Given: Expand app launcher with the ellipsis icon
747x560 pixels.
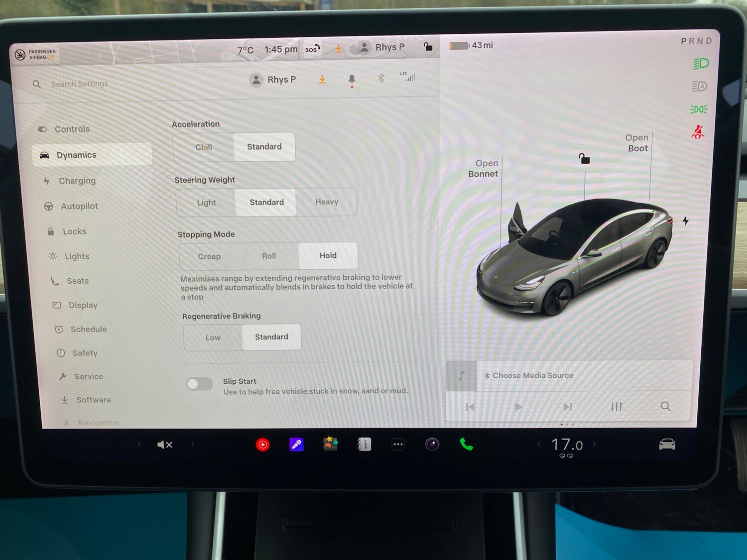Looking at the screenshot, I should pos(398,444).
